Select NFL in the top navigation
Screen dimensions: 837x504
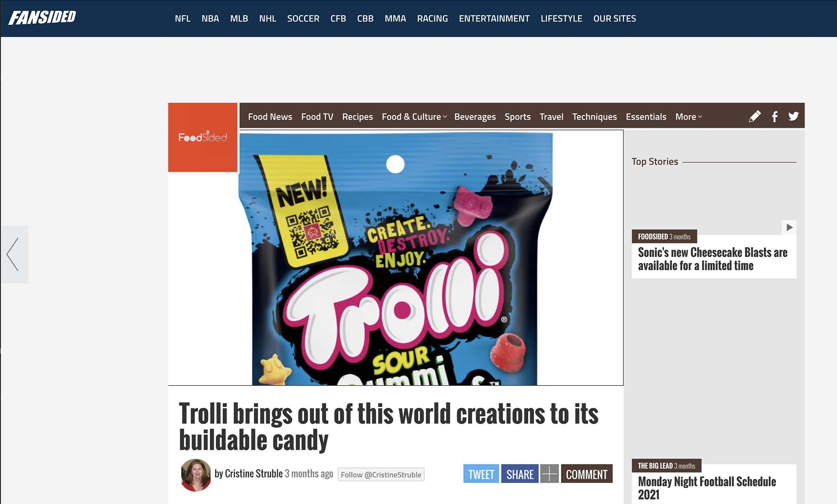pyautogui.click(x=183, y=19)
